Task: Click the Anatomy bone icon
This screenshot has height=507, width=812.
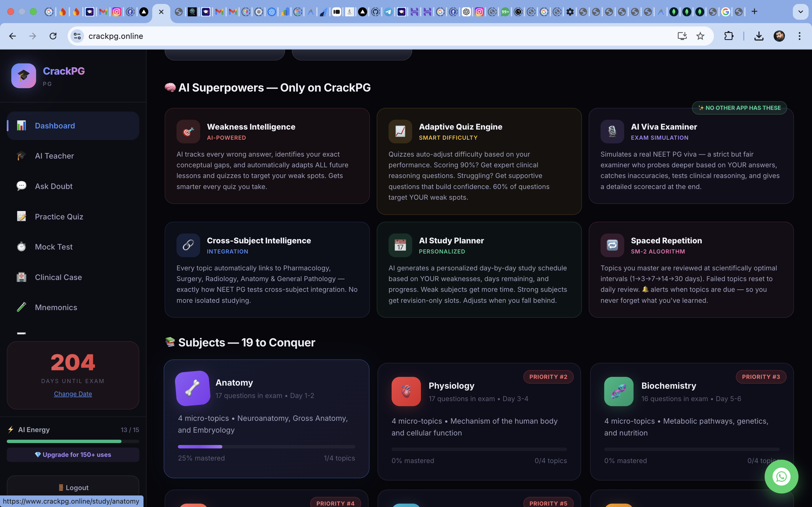Action: [193, 388]
